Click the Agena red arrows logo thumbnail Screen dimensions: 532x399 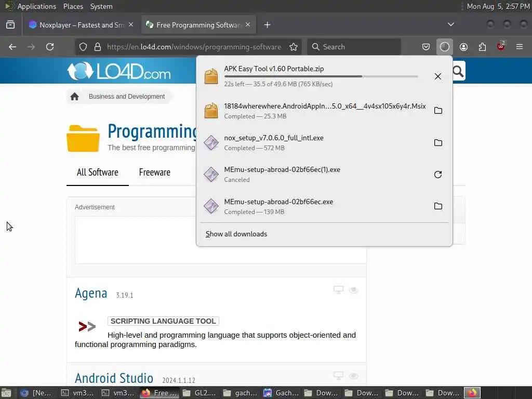point(87,326)
